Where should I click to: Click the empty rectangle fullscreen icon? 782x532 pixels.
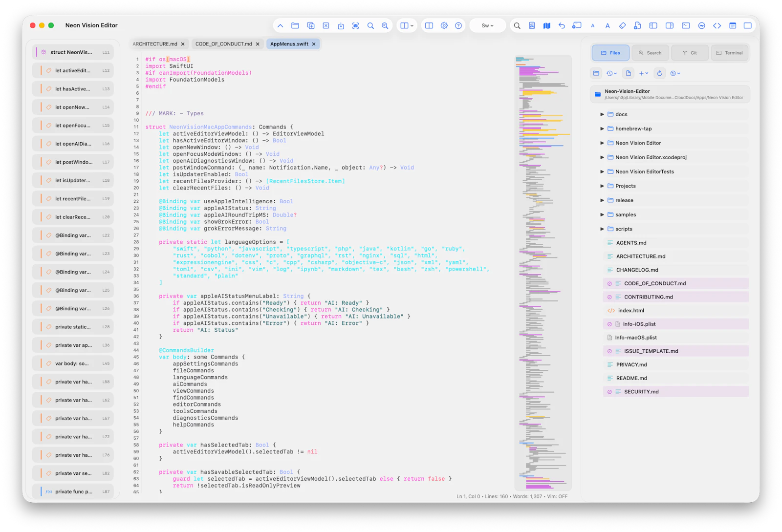[748, 26]
